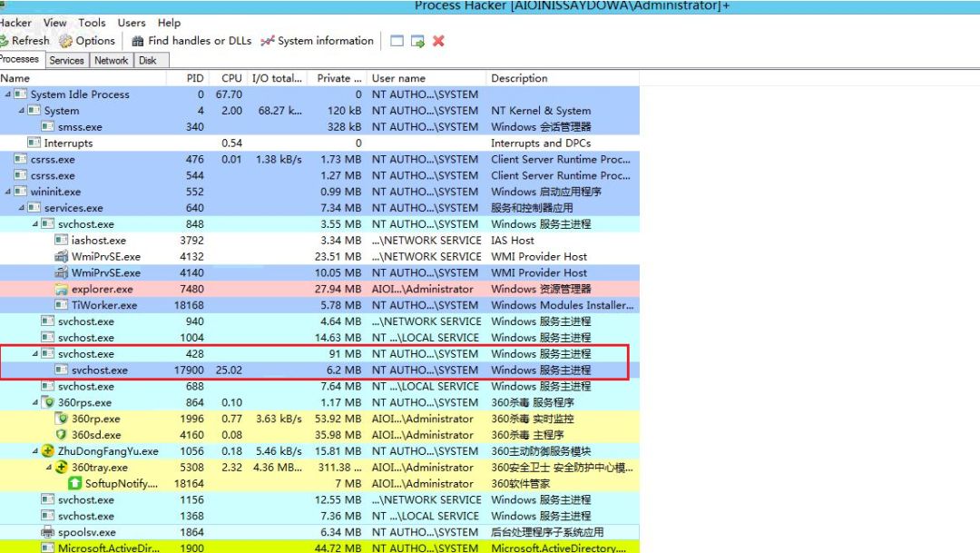Sort by the CPU column header
980x553 pixels.
tap(231, 78)
